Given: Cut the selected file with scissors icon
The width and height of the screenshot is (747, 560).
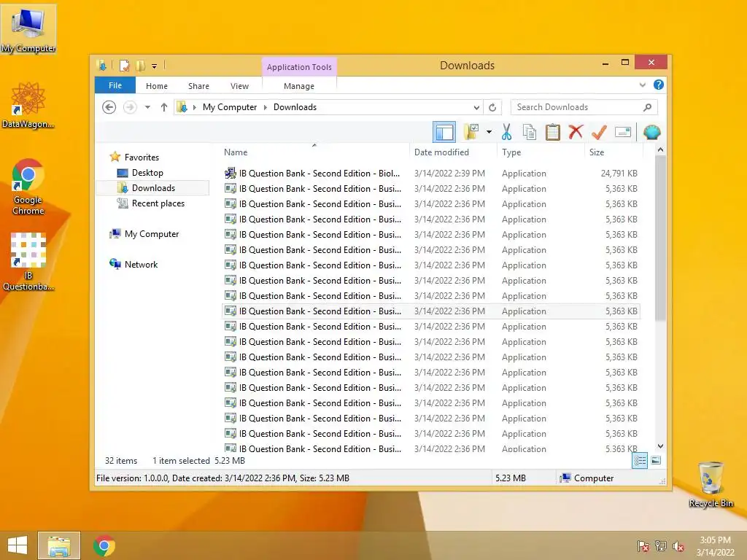Looking at the screenshot, I should (x=506, y=132).
